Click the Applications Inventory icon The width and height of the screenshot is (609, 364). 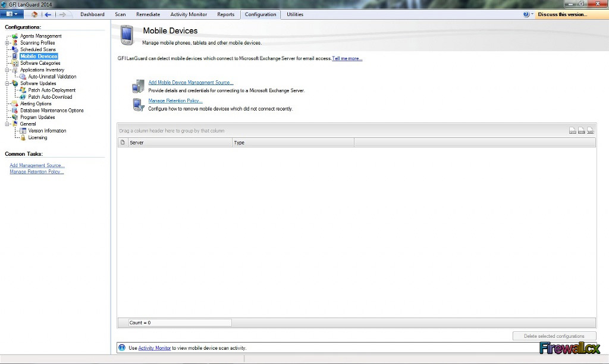point(15,70)
